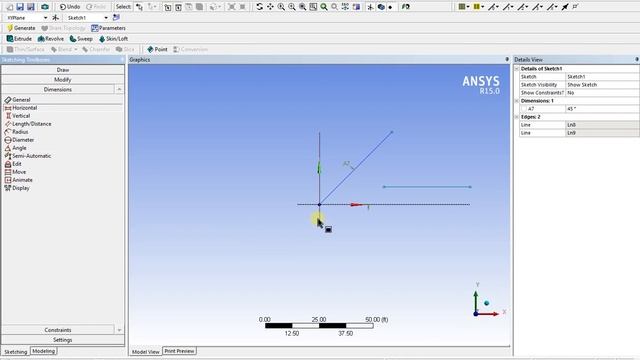Open the Constraints toolbox section
The width and height of the screenshot is (640, 360).
click(58, 330)
